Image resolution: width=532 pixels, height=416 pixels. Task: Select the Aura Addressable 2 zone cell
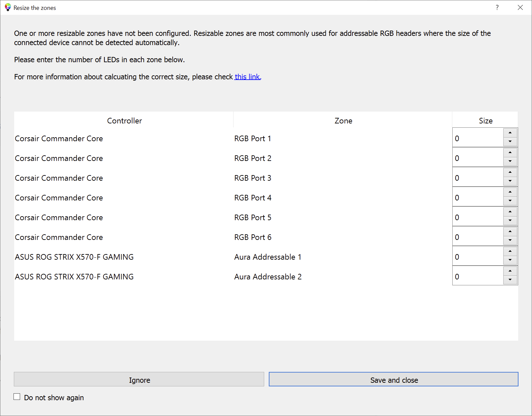343,276
